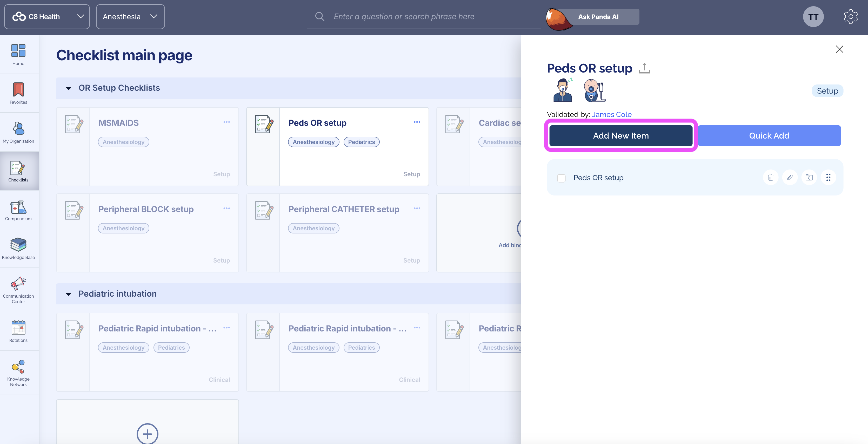
Task: Open the TT user avatar
Action: 813,17
